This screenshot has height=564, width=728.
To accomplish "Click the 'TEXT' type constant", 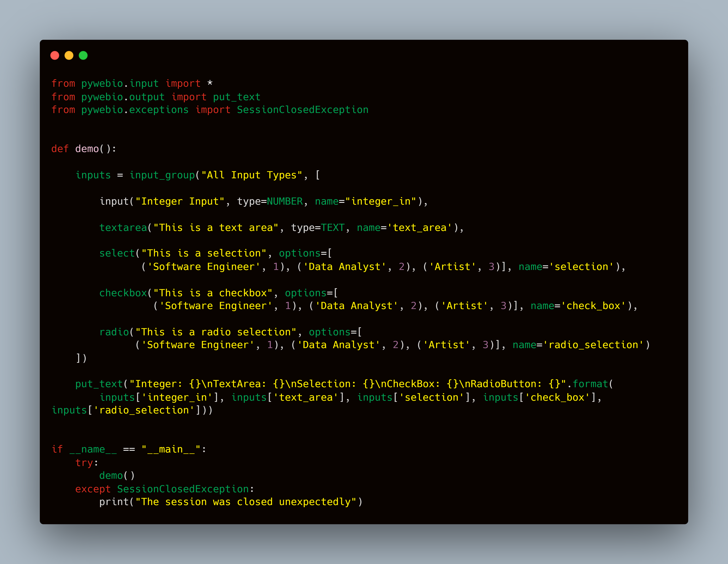I will [333, 227].
